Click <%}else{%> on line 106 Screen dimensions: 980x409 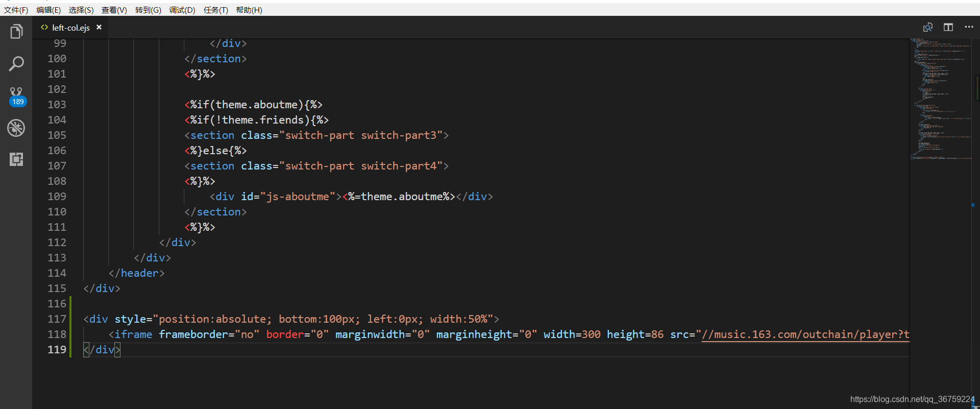tap(215, 151)
